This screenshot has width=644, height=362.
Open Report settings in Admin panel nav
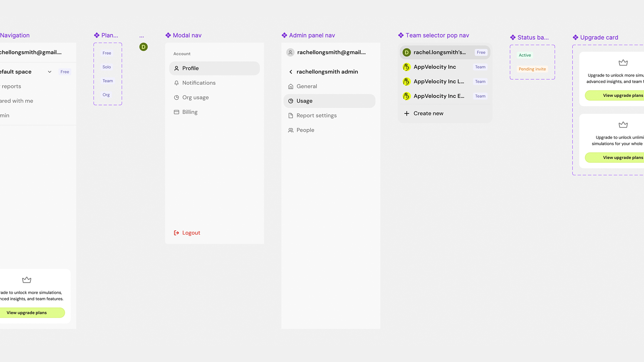click(329, 116)
